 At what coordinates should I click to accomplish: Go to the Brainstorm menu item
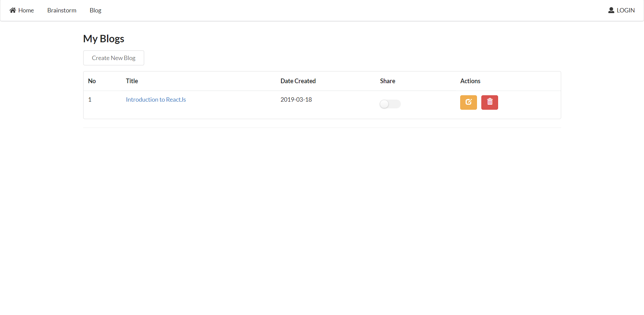(x=62, y=10)
